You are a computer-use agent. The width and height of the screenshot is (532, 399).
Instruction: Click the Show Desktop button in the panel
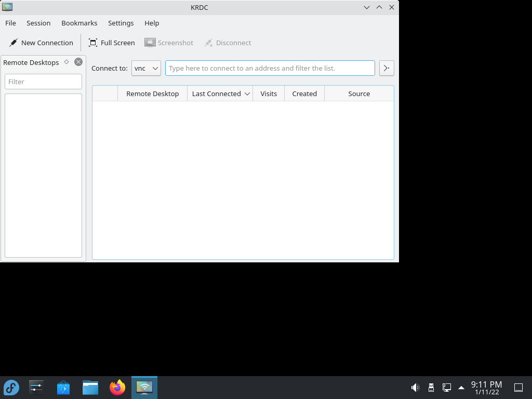pos(518,388)
